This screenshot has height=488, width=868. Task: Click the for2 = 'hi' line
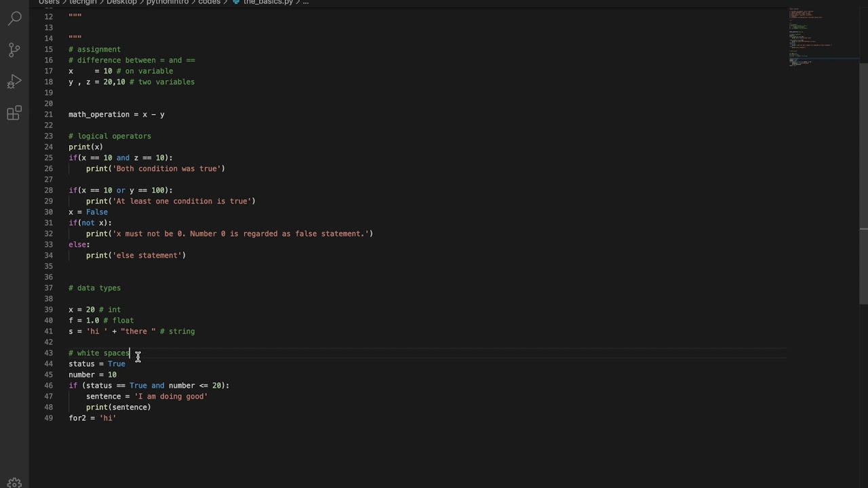point(92,418)
